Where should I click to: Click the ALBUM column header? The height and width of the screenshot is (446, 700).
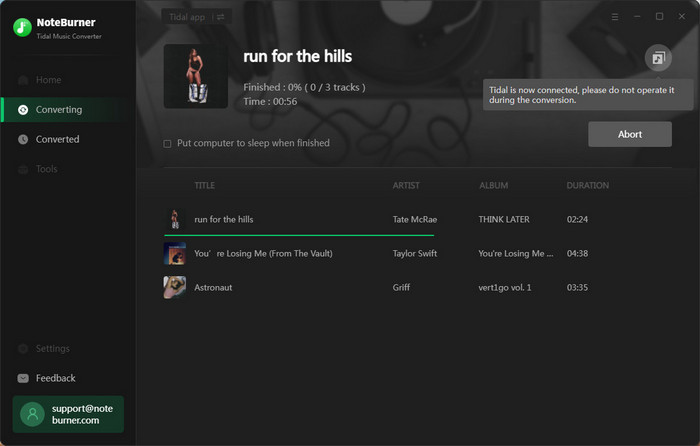tap(493, 185)
